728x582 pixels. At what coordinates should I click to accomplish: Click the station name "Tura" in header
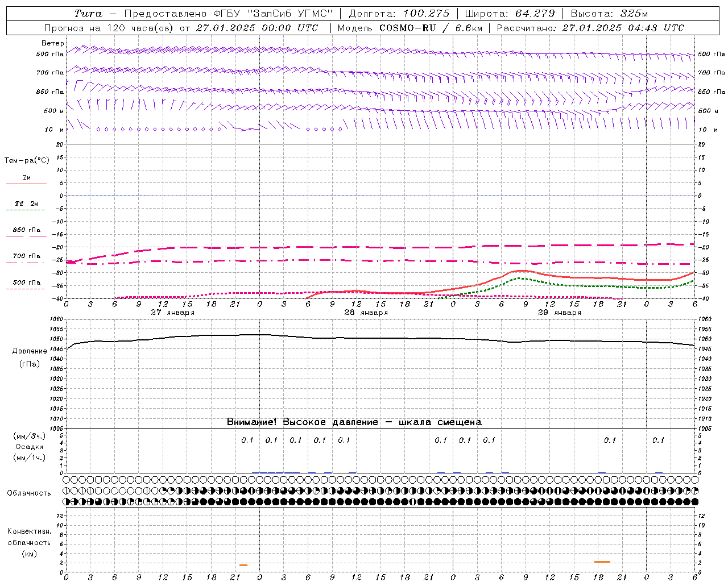coord(89,14)
